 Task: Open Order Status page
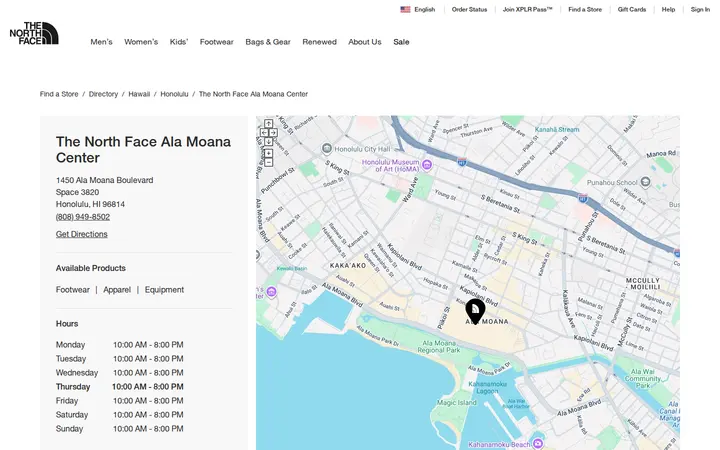pos(469,9)
